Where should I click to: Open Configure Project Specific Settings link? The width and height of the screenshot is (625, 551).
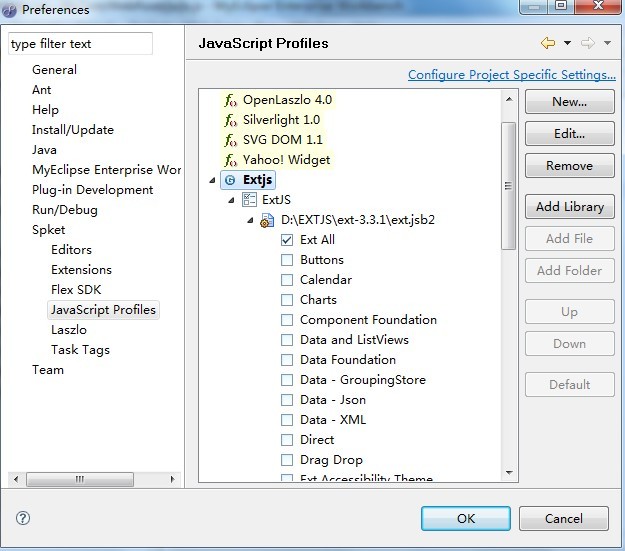click(x=512, y=75)
